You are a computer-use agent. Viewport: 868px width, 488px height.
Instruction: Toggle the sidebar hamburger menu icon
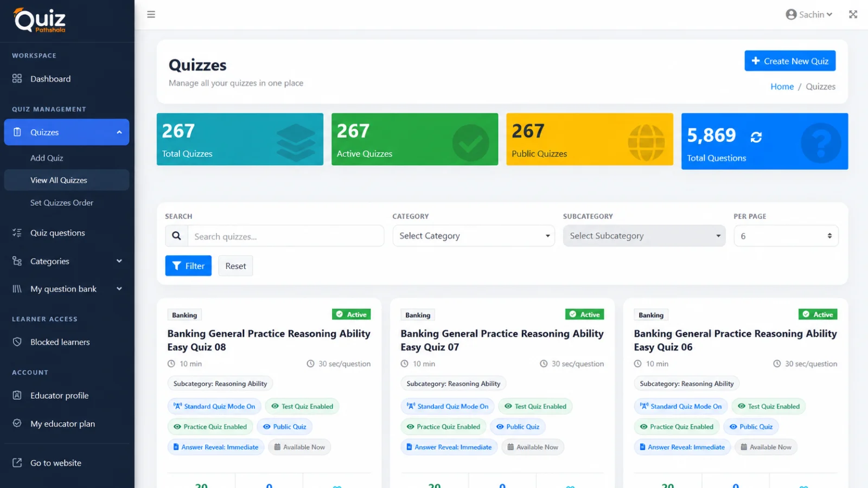[x=151, y=14]
